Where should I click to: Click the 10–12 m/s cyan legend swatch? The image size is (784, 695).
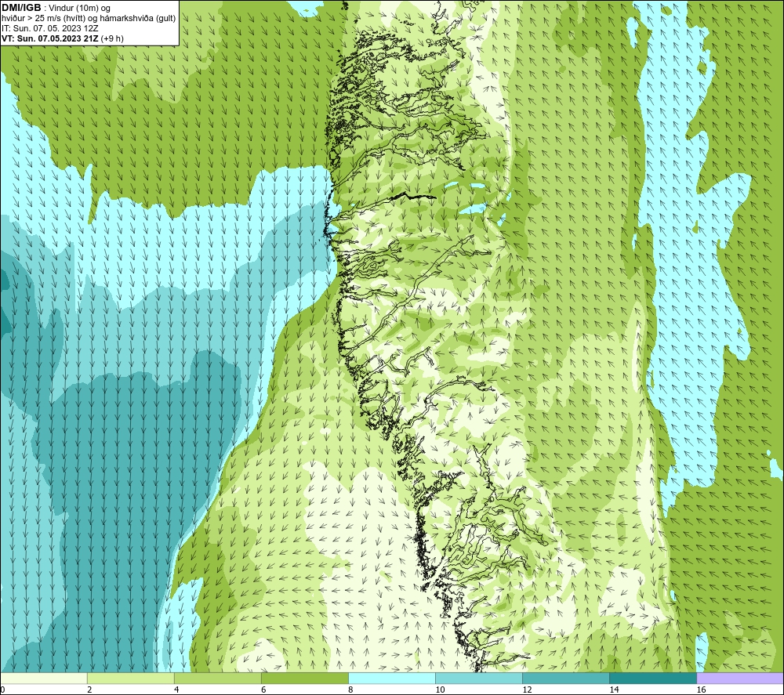479,678
